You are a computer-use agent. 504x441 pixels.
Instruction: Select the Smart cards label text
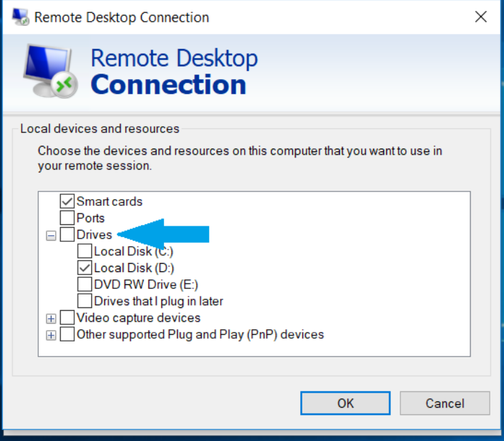109,201
